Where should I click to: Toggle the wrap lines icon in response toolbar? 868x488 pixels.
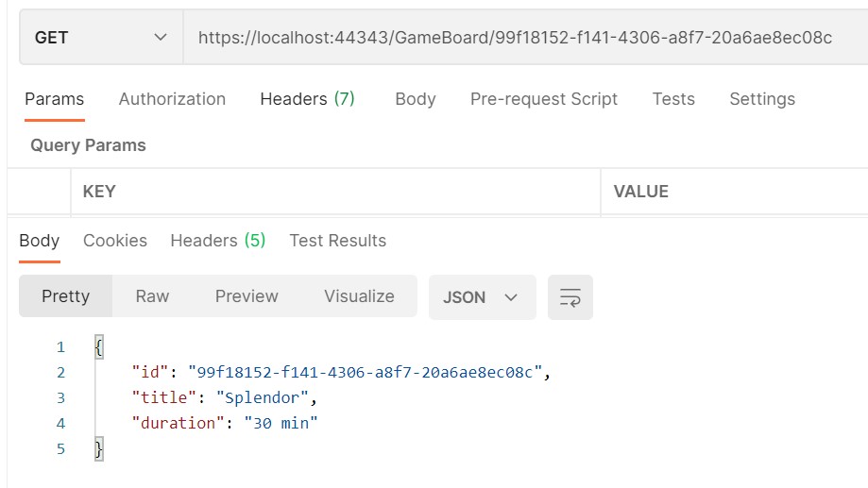point(570,297)
